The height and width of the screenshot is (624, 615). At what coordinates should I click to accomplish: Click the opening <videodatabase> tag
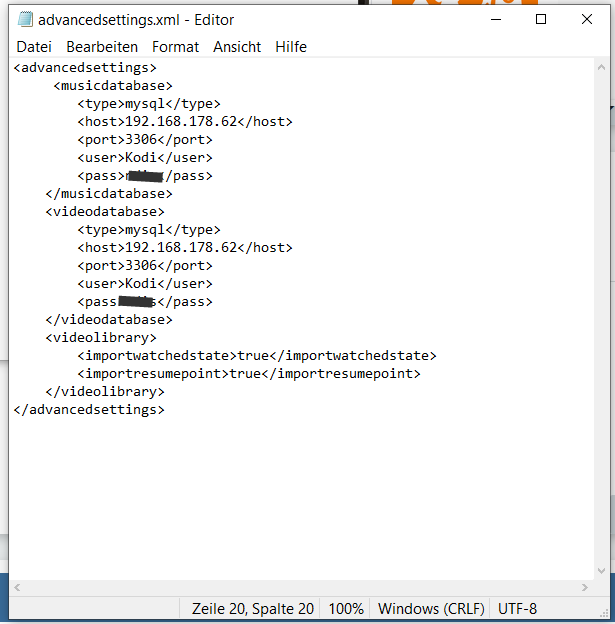coord(105,212)
